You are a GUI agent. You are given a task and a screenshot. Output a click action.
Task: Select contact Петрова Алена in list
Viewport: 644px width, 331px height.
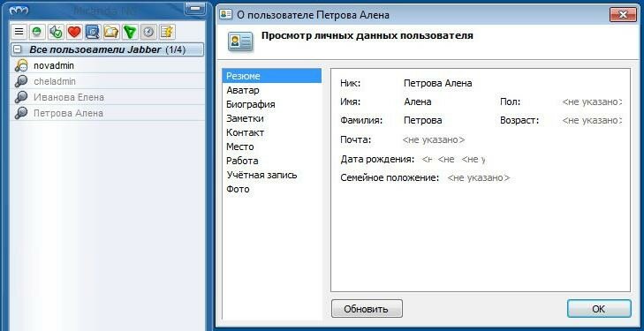click(107, 113)
